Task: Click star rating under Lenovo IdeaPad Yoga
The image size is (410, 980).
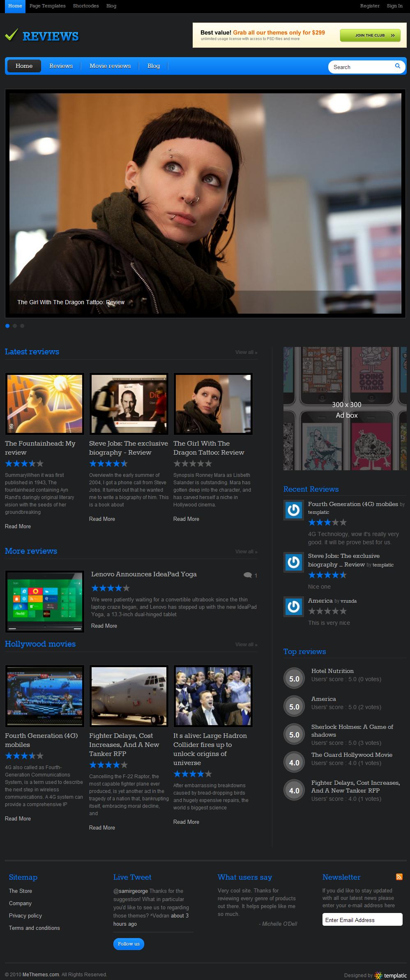Action: pos(111,588)
